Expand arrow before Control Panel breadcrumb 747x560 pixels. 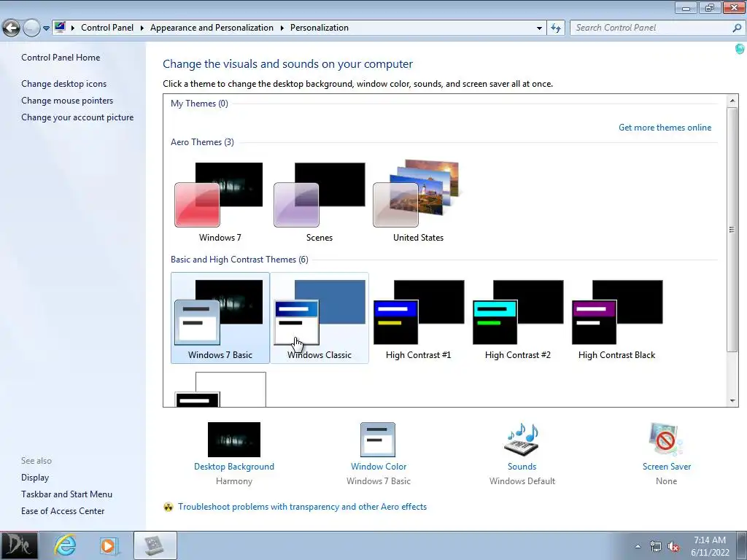pyautogui.click(x=73, y=28)
